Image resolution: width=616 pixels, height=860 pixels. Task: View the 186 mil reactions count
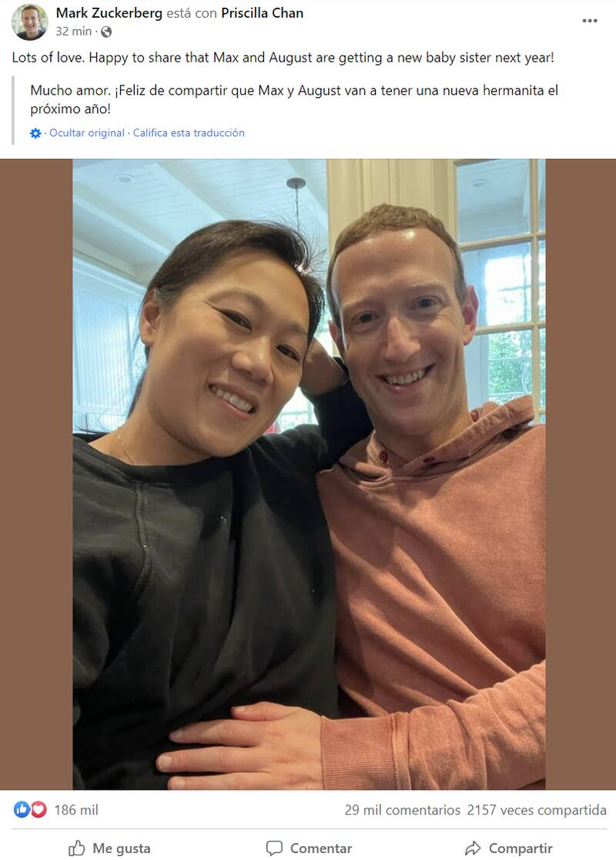[76, 810]
